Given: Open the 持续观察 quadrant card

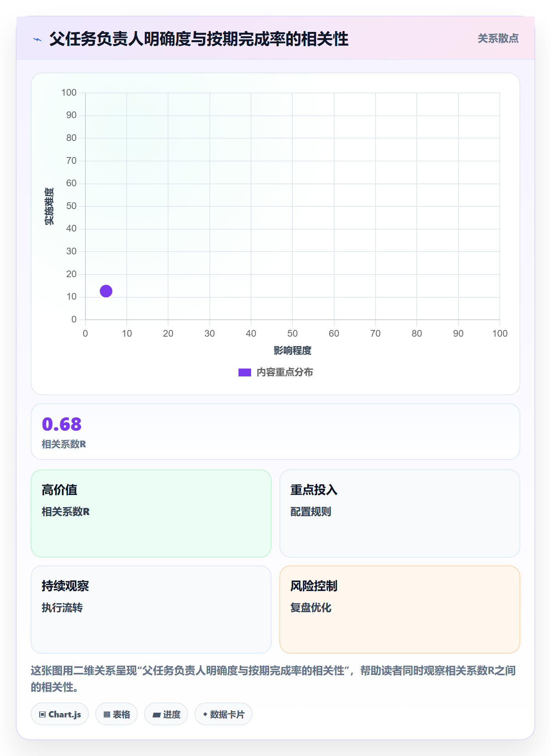Looking at the screenshot, I should (151, 610).
